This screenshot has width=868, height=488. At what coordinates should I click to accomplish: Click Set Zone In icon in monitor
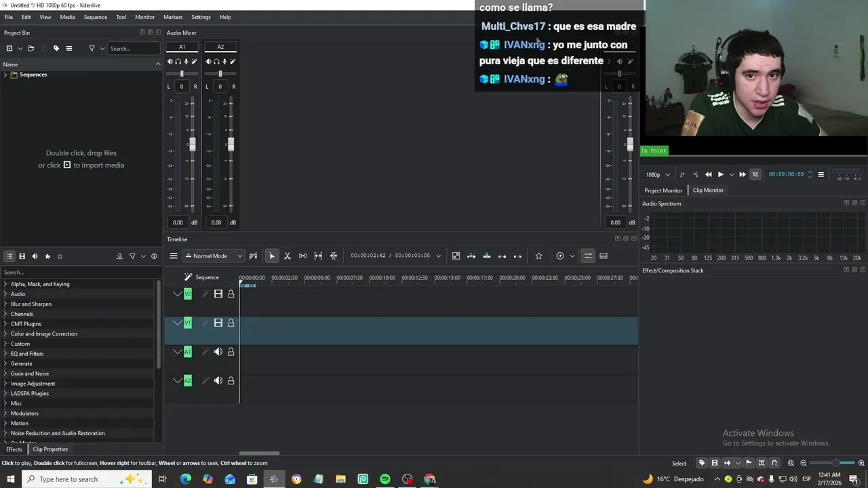[x=682, y=174]
